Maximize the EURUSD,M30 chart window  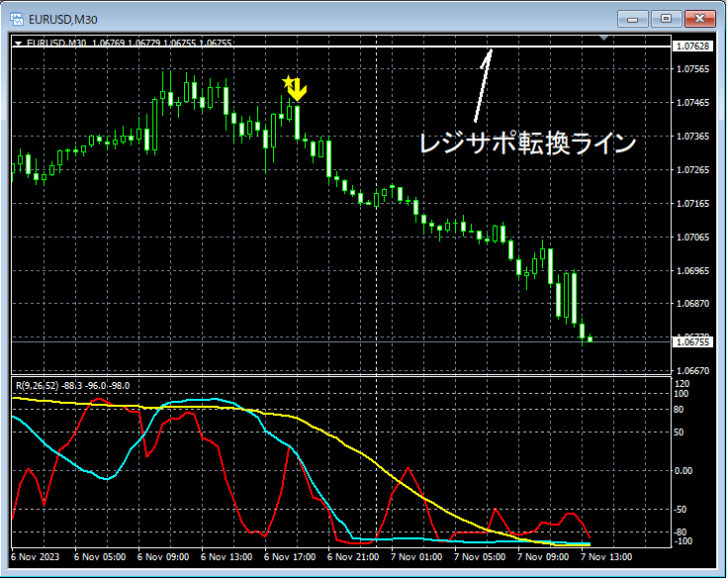(x=666, y=19)
